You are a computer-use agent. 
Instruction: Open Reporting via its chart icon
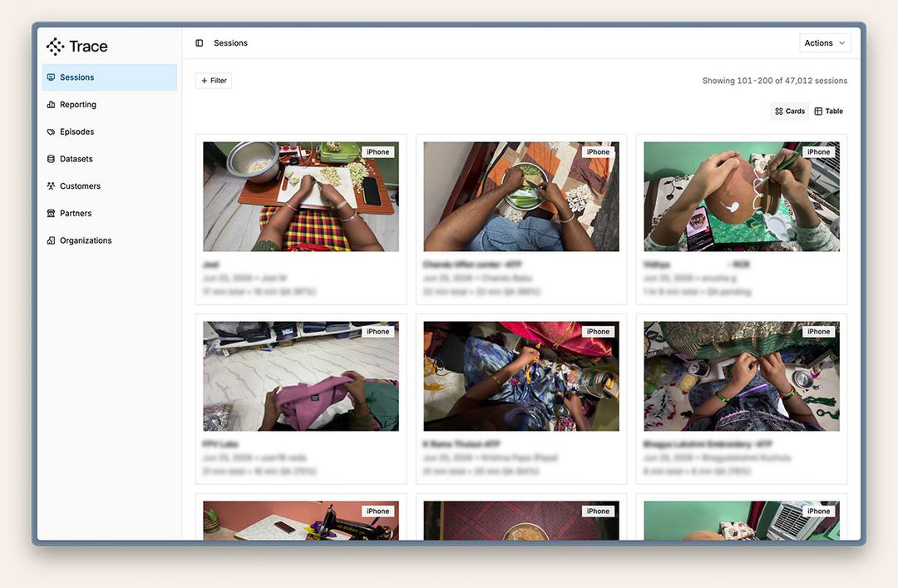tap(51, 104)
